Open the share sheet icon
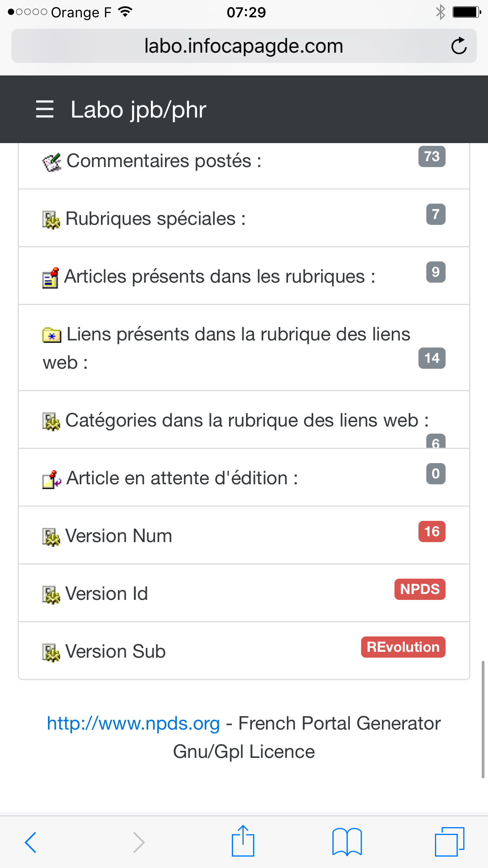The height and width of the screenshot is (868, 488). pyautogui.click(x=243, y=841)
